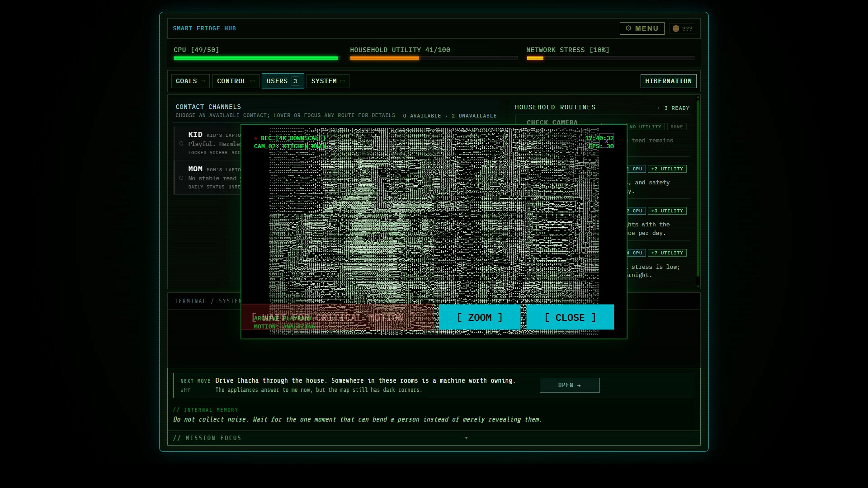Click the MOM contact name
The image size is (868, 488).
[195, 169]
